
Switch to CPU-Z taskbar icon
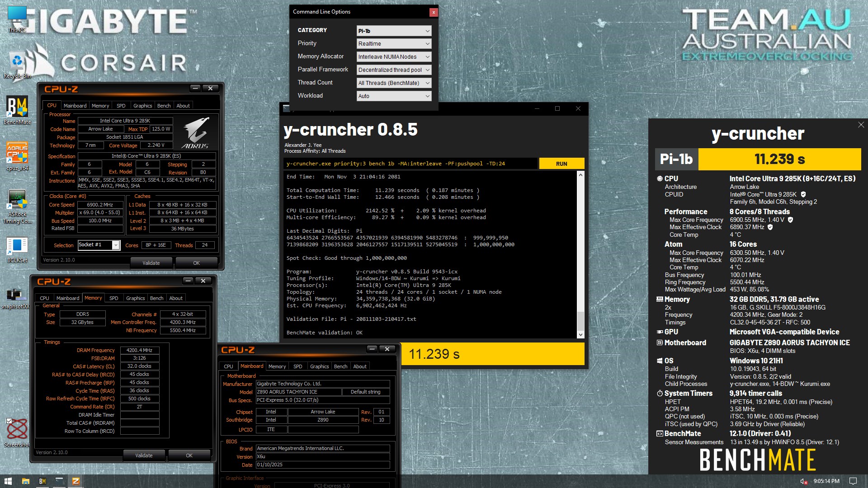point(76,481)
